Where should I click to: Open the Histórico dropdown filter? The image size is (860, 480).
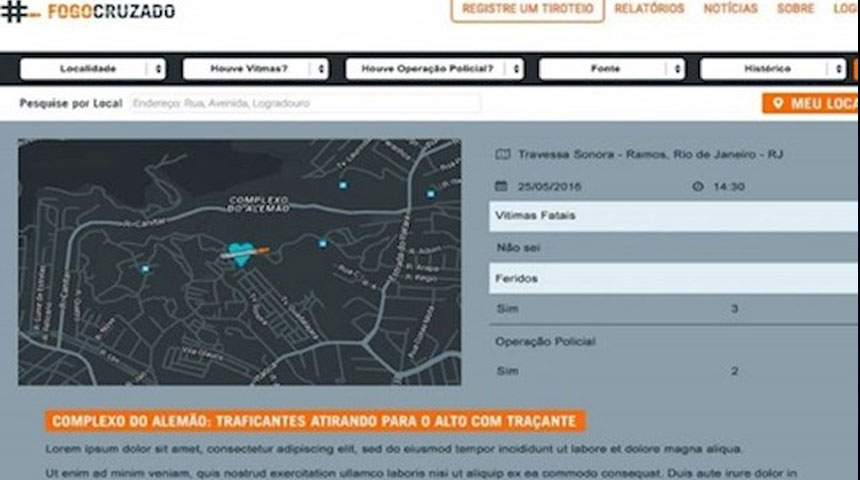coord(773,69)
